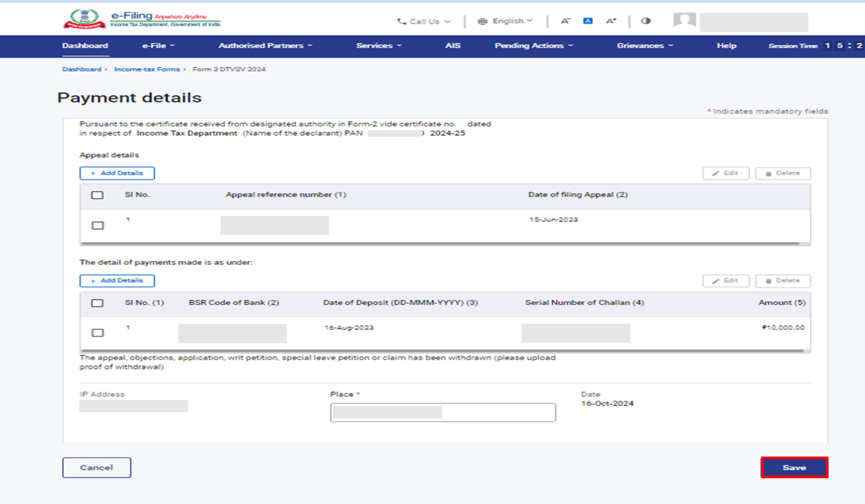Screen dimensions: 865x504
Task: Open the Help menu item
Action: tap(726, 46)
